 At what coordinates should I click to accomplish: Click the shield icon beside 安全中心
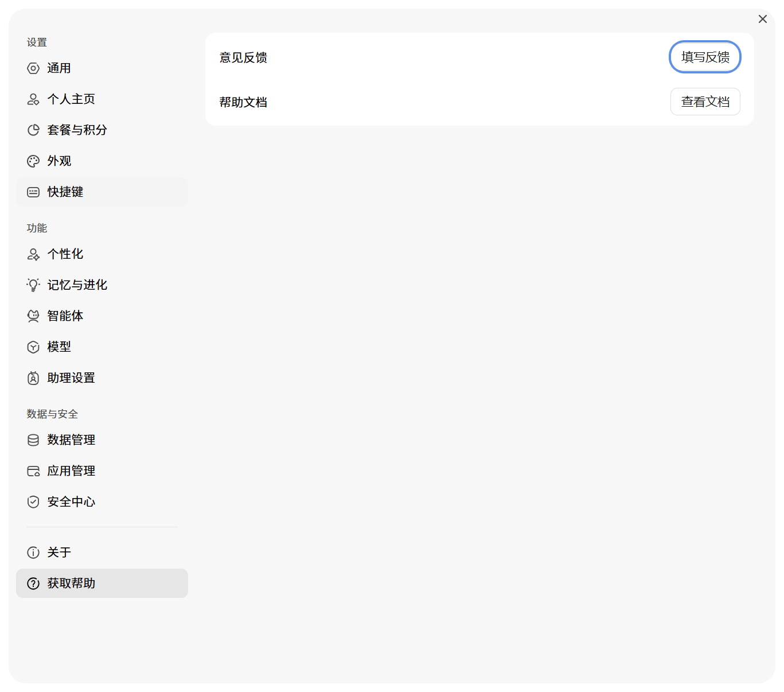click(x=33, y=502)
